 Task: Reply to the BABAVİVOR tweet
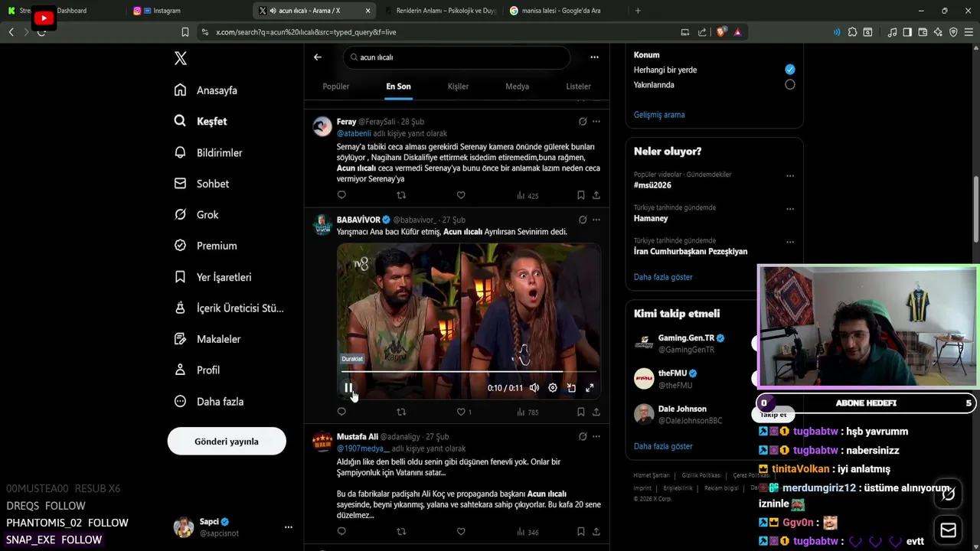pyautogui.click(x=341, y=412)
